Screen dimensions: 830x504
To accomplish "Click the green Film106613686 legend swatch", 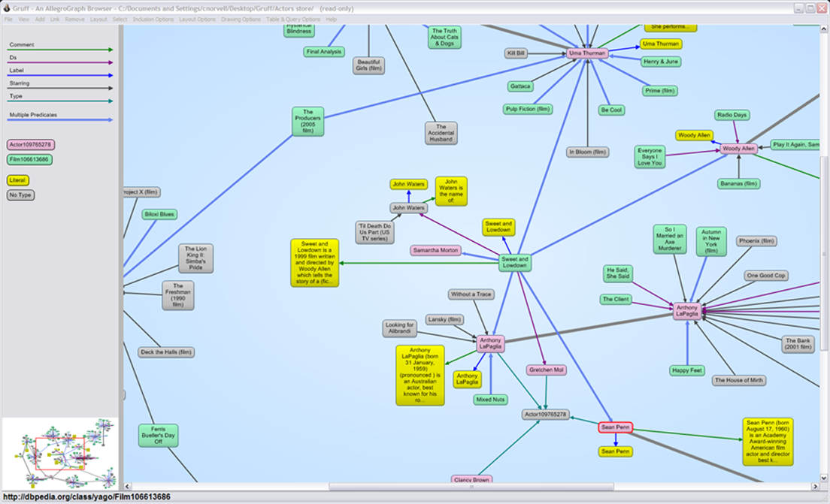I will tap(30, 159).
